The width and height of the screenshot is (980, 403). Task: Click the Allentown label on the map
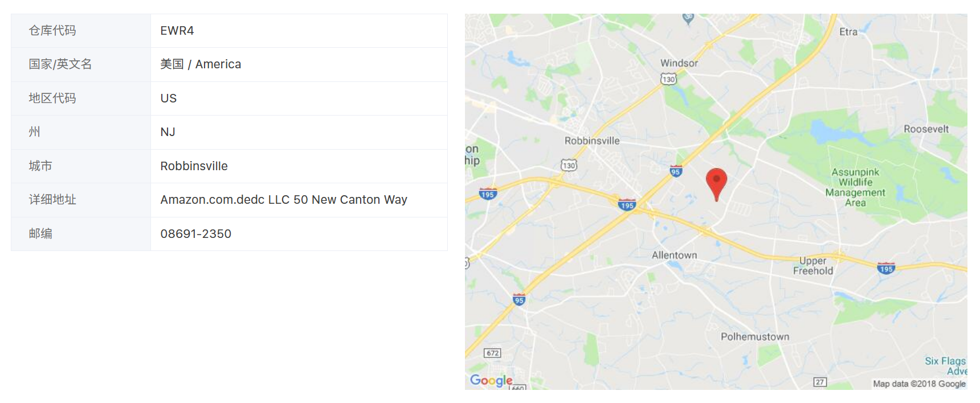tap(674, 255)
